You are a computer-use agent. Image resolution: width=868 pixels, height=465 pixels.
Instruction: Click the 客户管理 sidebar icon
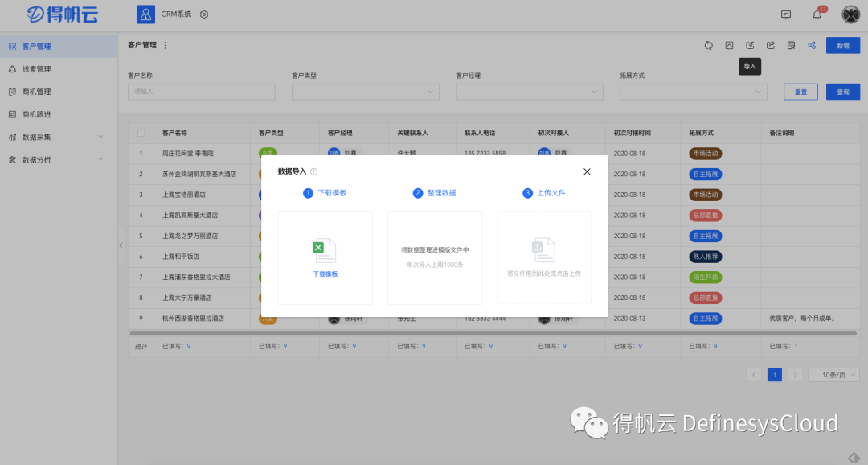(12, 47)
